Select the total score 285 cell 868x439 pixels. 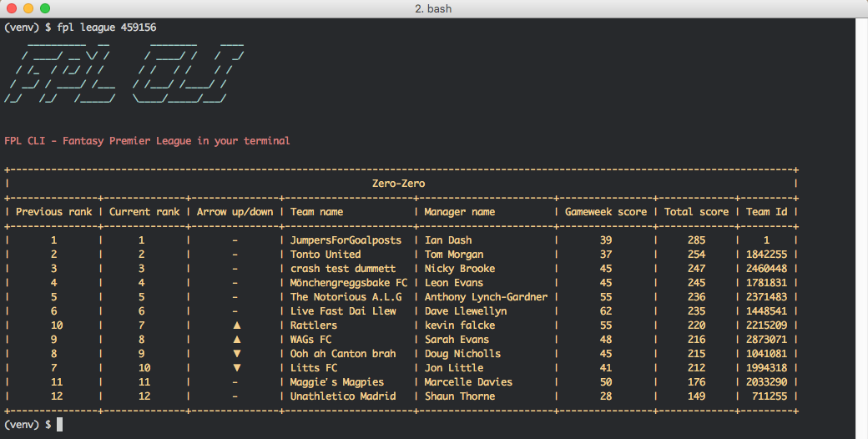696,240
